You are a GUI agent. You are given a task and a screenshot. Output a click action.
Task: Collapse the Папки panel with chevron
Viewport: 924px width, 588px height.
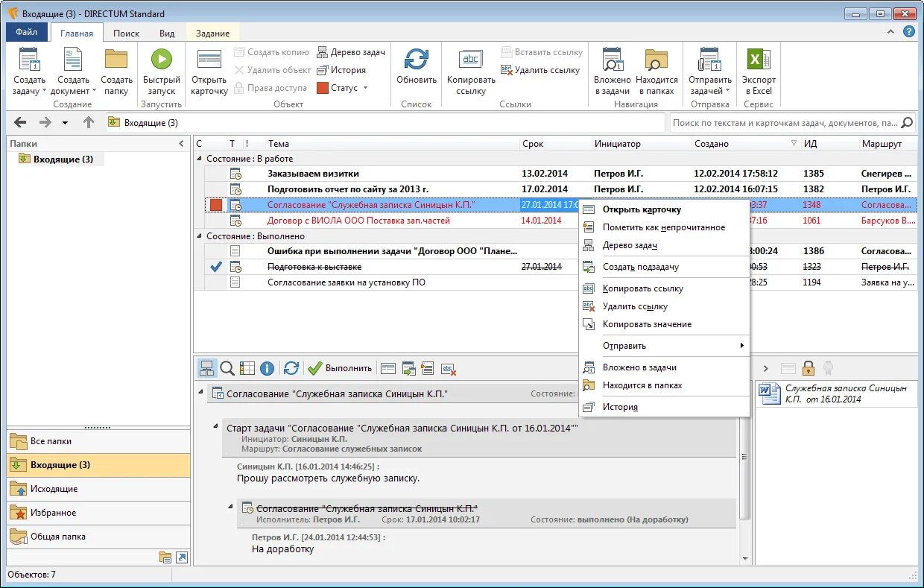point(181,144)
